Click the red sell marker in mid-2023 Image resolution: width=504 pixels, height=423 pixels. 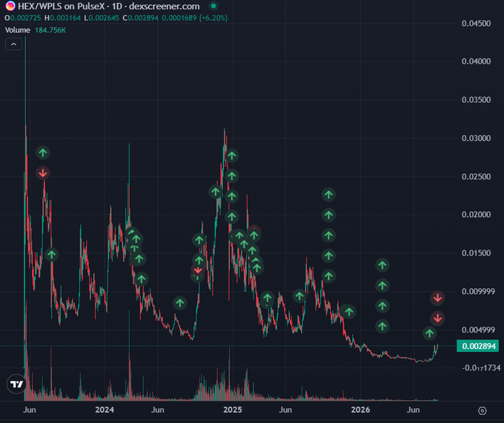[43, 173]
